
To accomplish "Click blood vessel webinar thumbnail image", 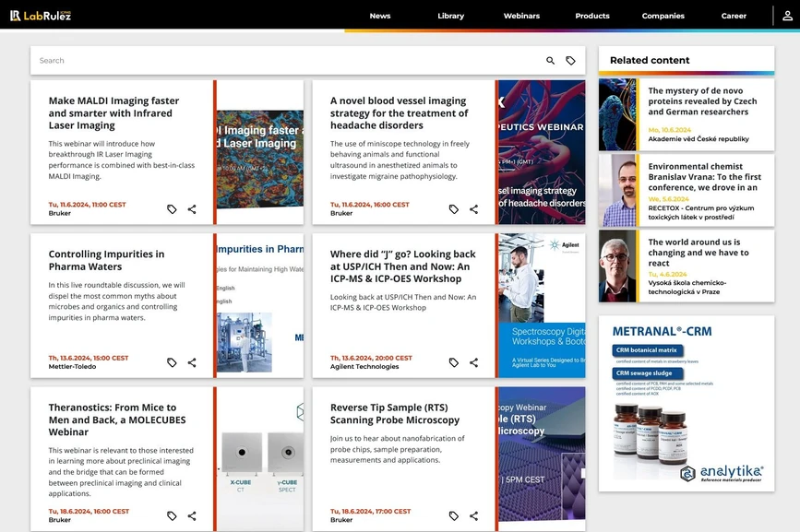I will 542,152.
